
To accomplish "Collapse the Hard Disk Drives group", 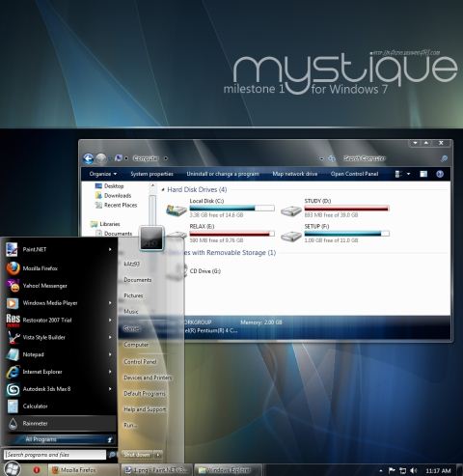I will [163, 189].
